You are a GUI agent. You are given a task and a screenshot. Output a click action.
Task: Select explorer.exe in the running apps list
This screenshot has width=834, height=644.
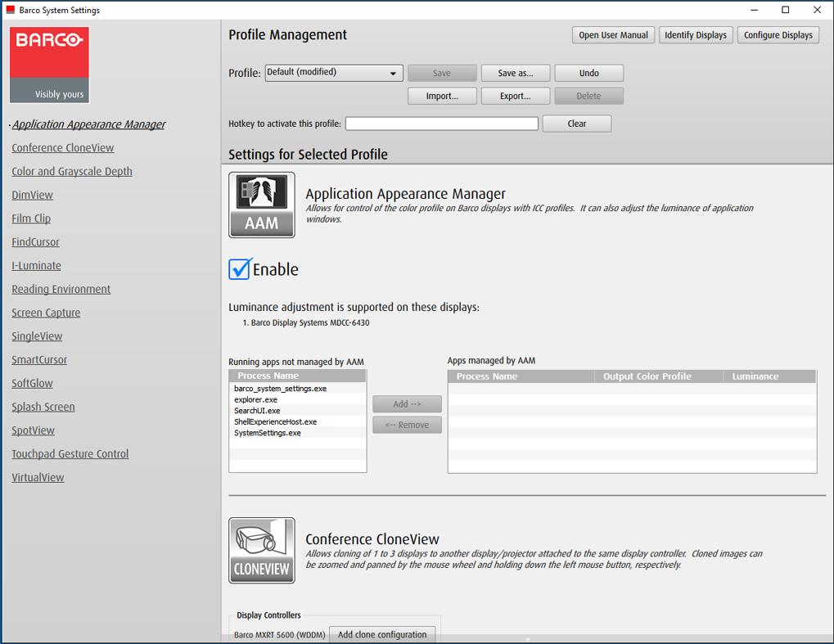pos(297,399)
